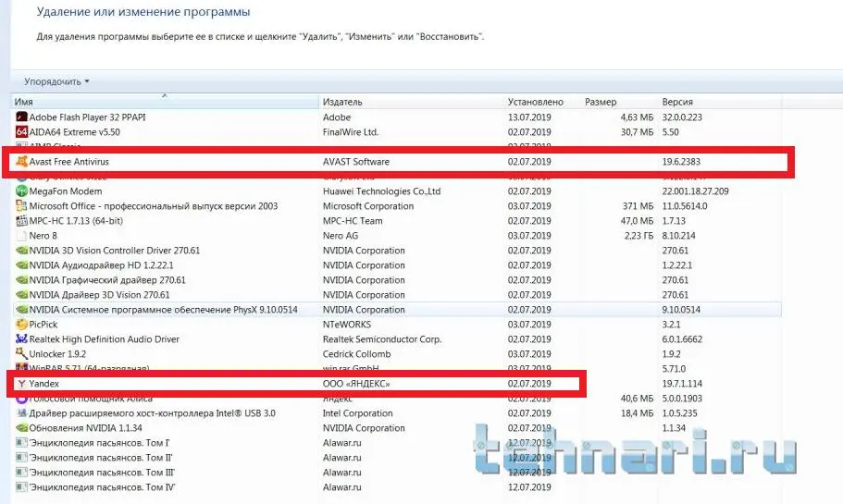Select NVIDIA PhysX 9.10.0514 system software

click(164, 310)
